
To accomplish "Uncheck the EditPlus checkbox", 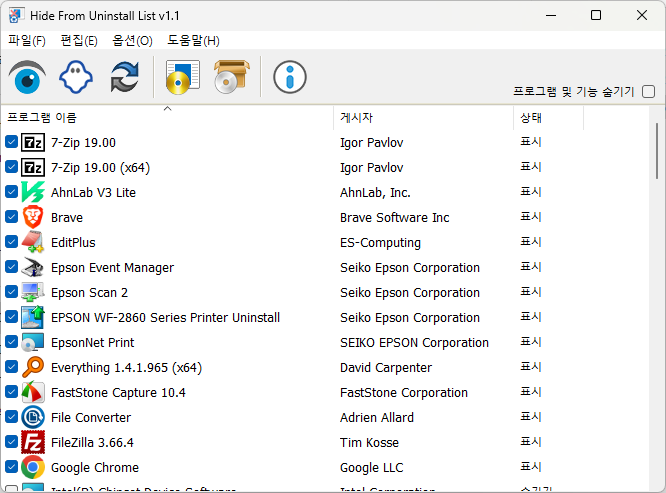I will tap(11, 242).
